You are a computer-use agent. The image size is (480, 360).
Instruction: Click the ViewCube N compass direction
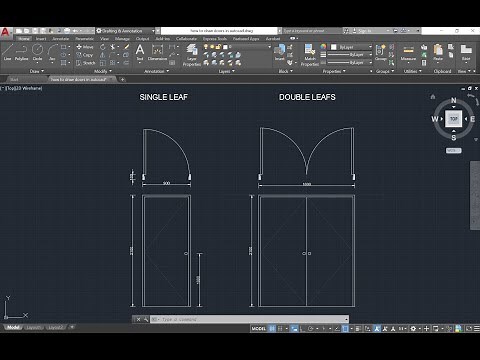453,100
